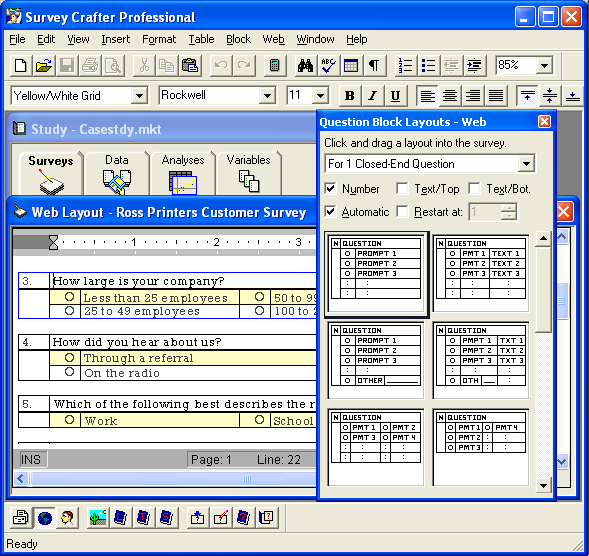Click the blue S library icon
The height and width of the screenshot is (556, 589).
166,518
